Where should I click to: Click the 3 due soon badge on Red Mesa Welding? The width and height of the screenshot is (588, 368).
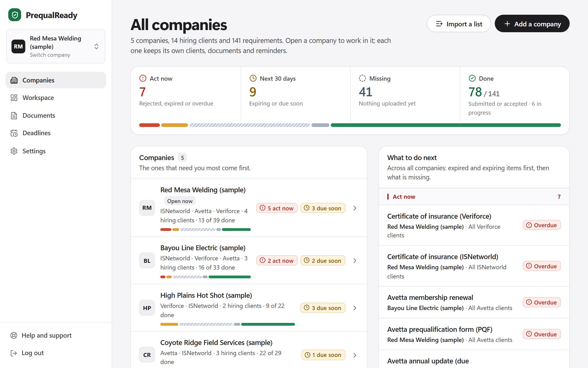(323, 208)
